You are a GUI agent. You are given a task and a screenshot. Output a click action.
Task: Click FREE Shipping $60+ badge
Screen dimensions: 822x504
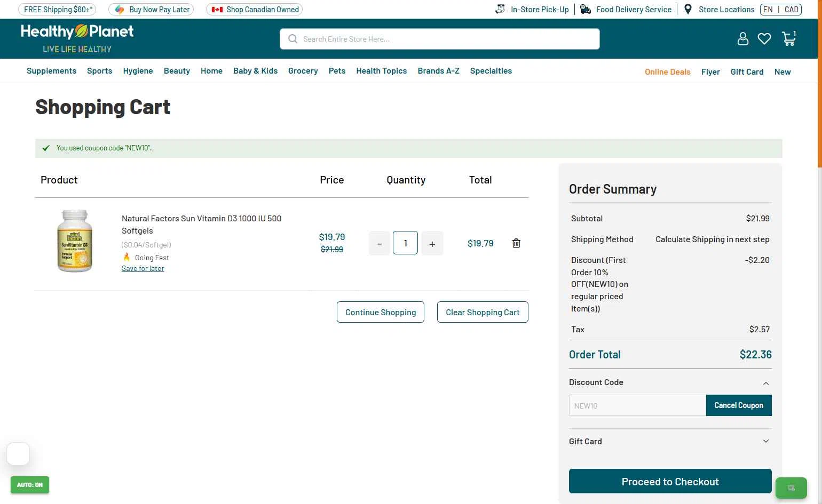[57, 9]
